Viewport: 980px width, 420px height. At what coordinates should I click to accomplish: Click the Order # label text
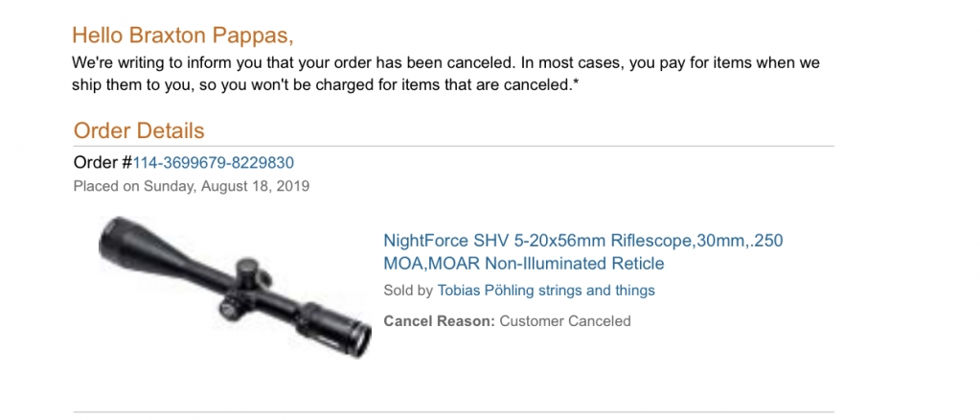(103, 163)
